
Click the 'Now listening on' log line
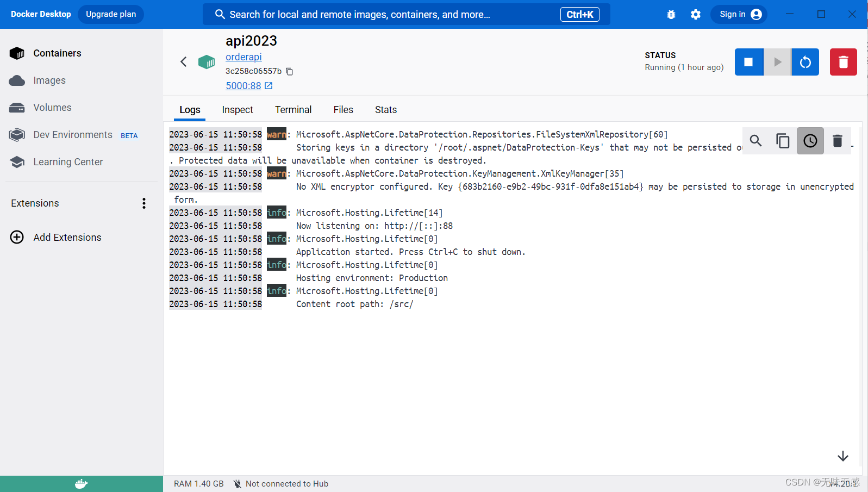(x=374, y=226)
